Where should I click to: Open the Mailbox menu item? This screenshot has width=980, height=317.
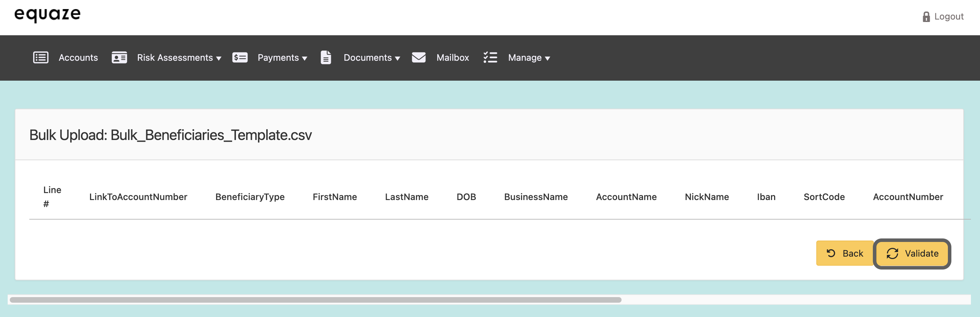point(452,58)
